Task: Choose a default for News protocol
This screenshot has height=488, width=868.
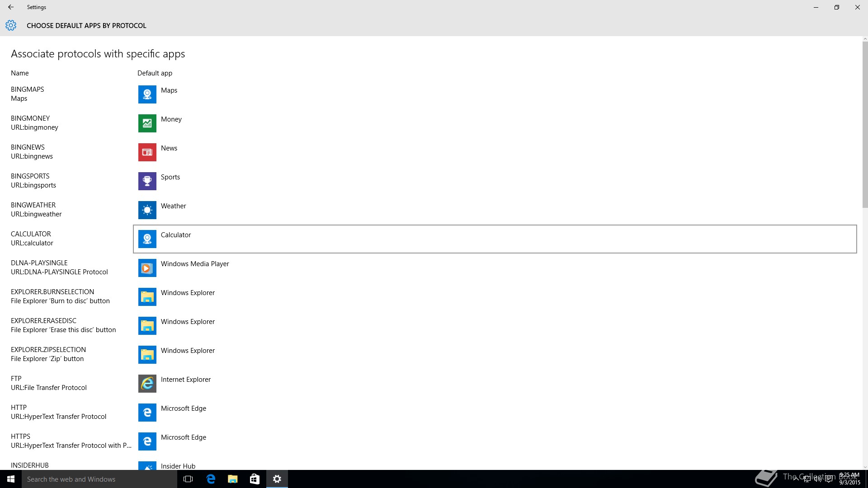Action: [x=495, y=152]
